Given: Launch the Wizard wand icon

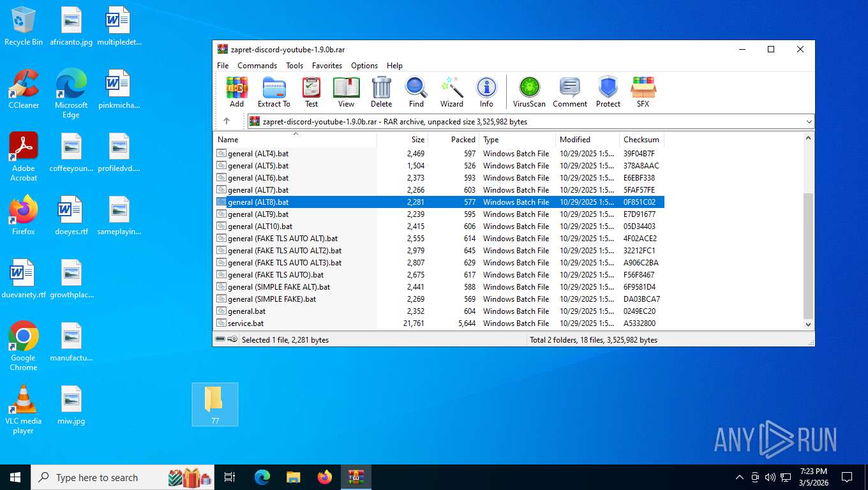Looking at the screenshot, I should pyautogui.click(x=451, y=92).
